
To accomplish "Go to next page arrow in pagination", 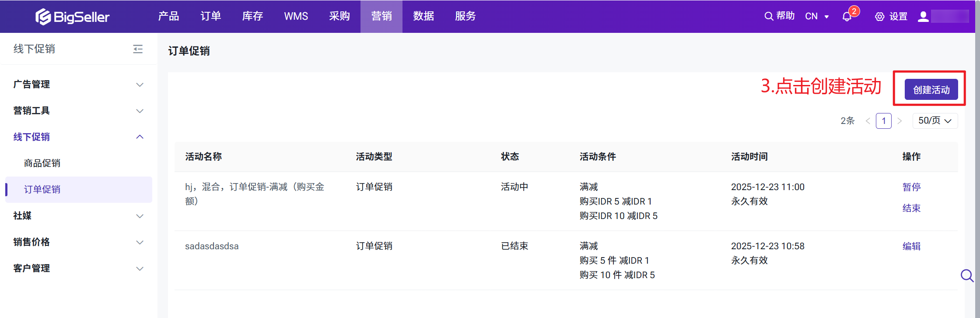I will 899,121.
